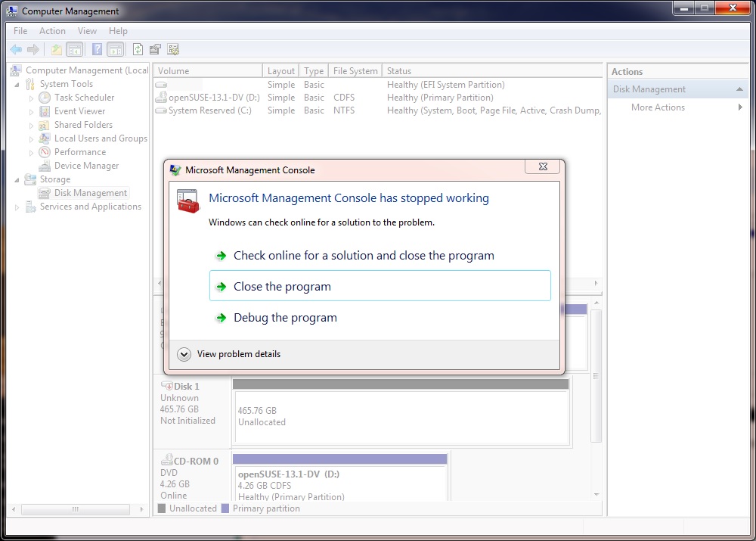Toggle the Show/Hide Console Tree toolbar button

tap(75, 49)
